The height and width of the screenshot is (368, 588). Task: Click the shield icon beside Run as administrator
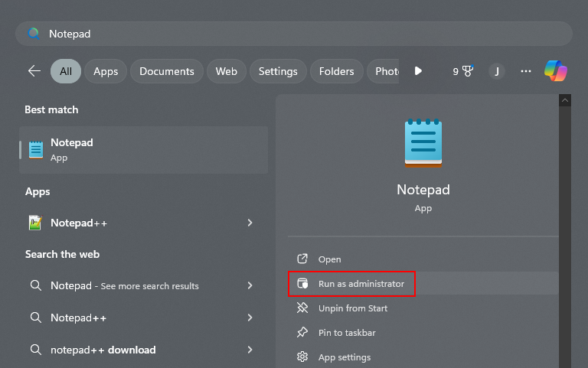pyautogui.click(x=302, y=283)
